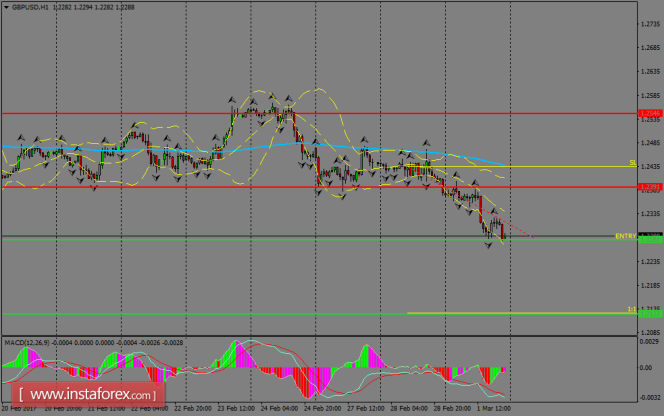Screen dimensions: 664x416
Task: Click the 1.2735 price scale value
Action: (x=650, y=24)
